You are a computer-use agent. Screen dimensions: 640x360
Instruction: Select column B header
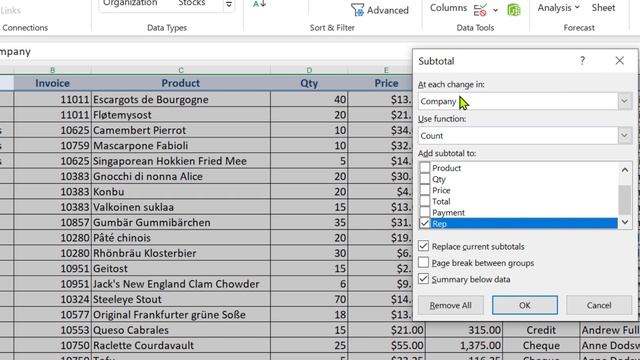click(x=52, y=70)
